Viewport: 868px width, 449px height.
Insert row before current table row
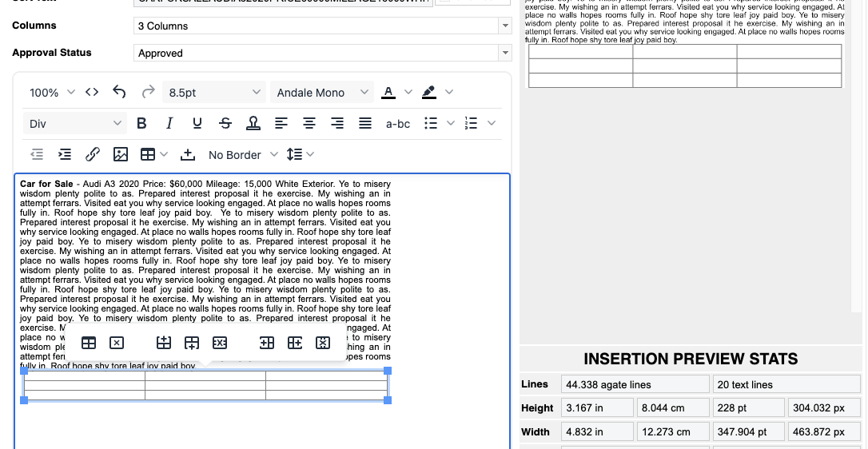[x=164, y=343]
